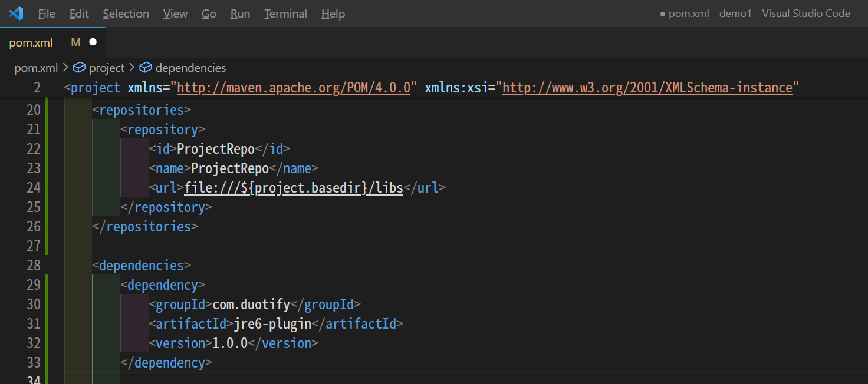868x384 pixels.
Task: Open the Terminal menu
Action: (x=285, y=14)
